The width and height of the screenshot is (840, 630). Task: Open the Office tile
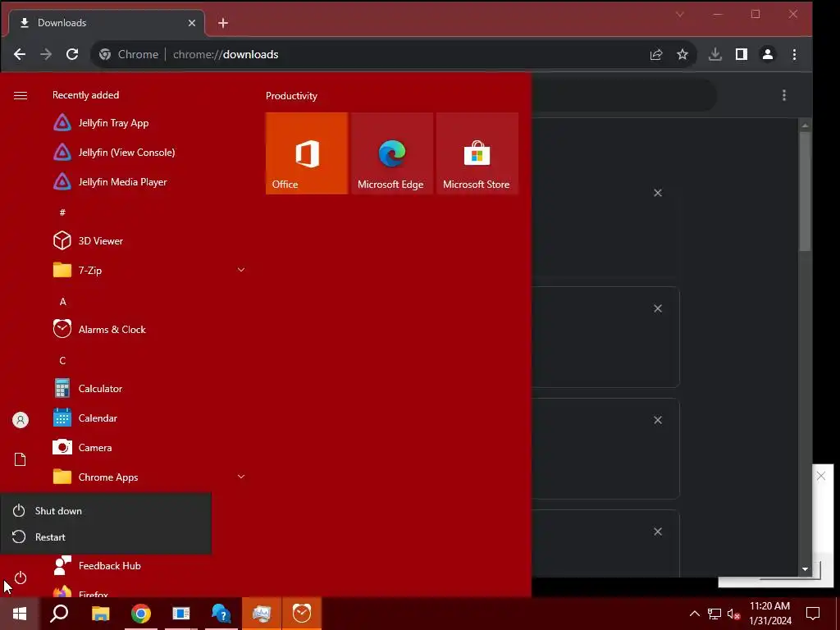click(307, 153)
